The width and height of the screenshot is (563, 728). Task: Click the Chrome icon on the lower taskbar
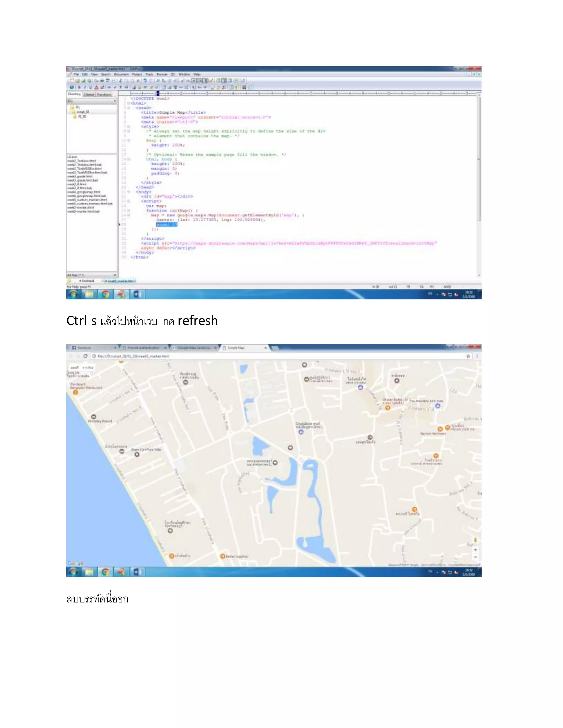[x=105, y=572]
